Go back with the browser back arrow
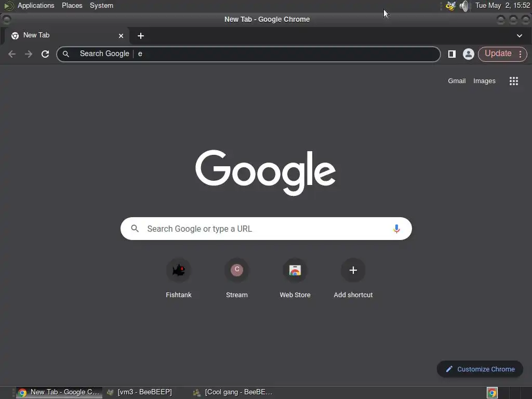The height and width of the screenshot is (399, 532). point(12,54)
